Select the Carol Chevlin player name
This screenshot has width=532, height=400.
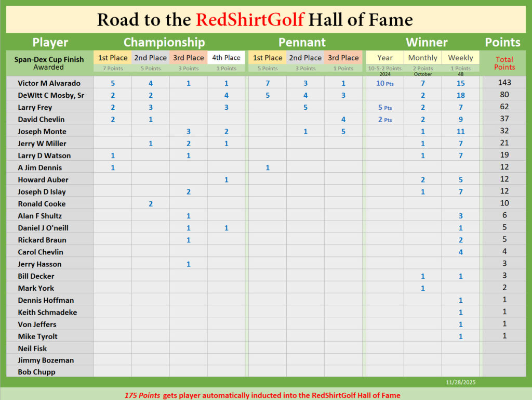[x=41, y=252]
